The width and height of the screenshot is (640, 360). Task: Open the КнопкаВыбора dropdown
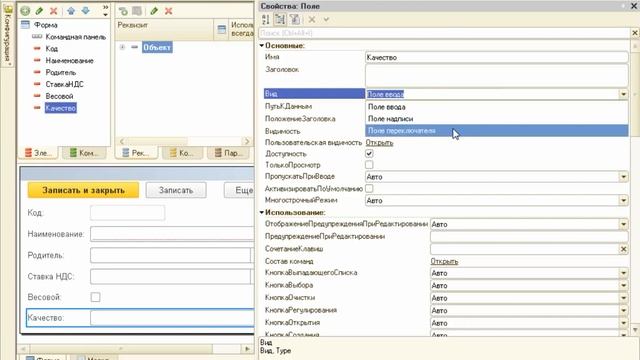click(x=623, y=285)
